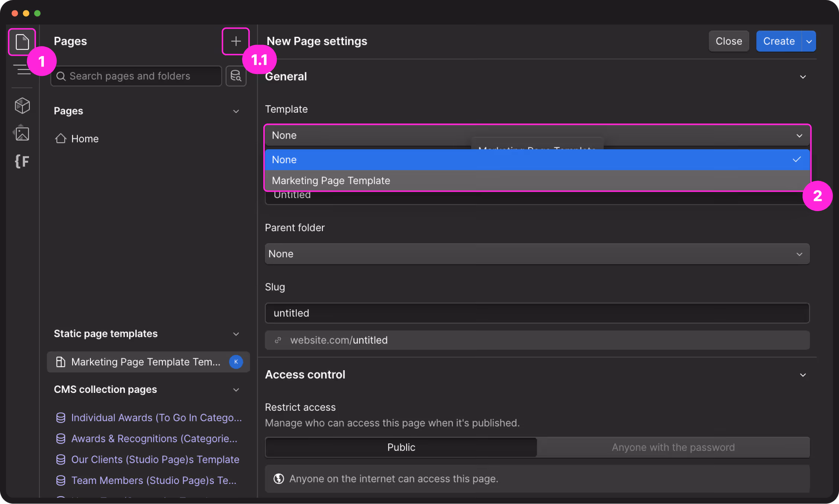Image resolution: width=839 pixels, height=504 pixels.
Task: Click the Close button
Action: [728, 41]
